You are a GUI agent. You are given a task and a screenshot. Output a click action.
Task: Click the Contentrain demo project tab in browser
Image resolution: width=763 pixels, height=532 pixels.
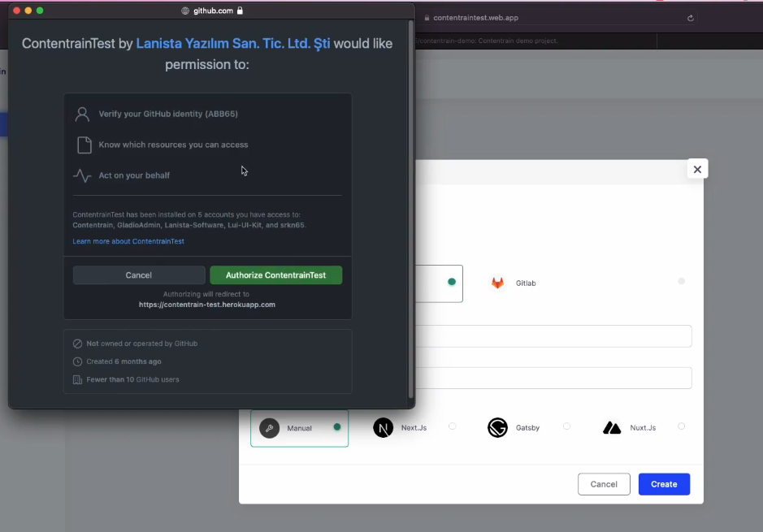click(535, 41)
